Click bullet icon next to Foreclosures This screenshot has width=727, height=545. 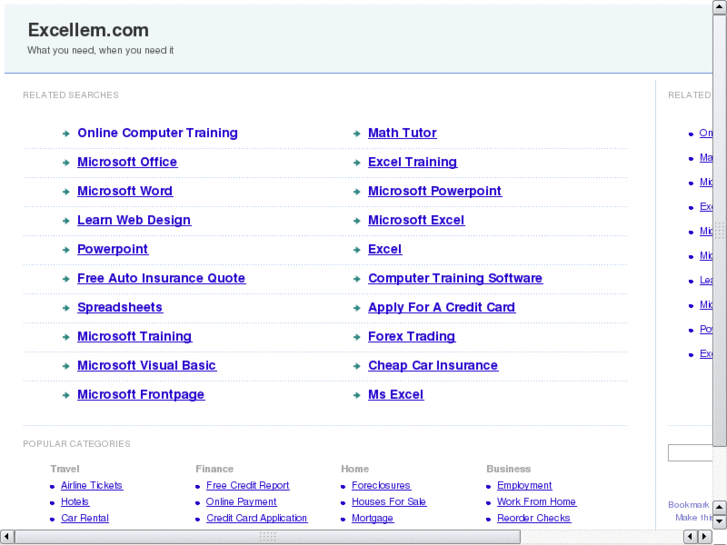(x=343, y=486)
